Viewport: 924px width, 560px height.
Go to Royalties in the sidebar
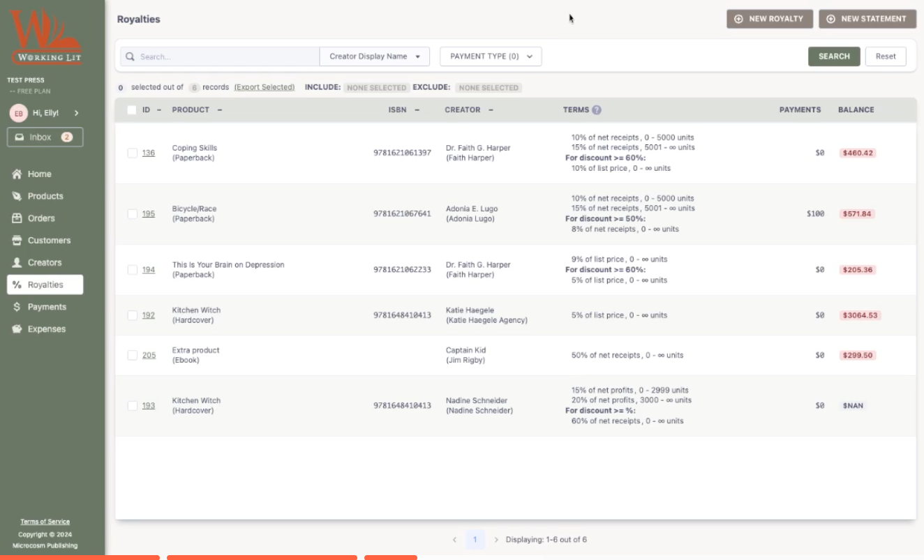(45, 285)
